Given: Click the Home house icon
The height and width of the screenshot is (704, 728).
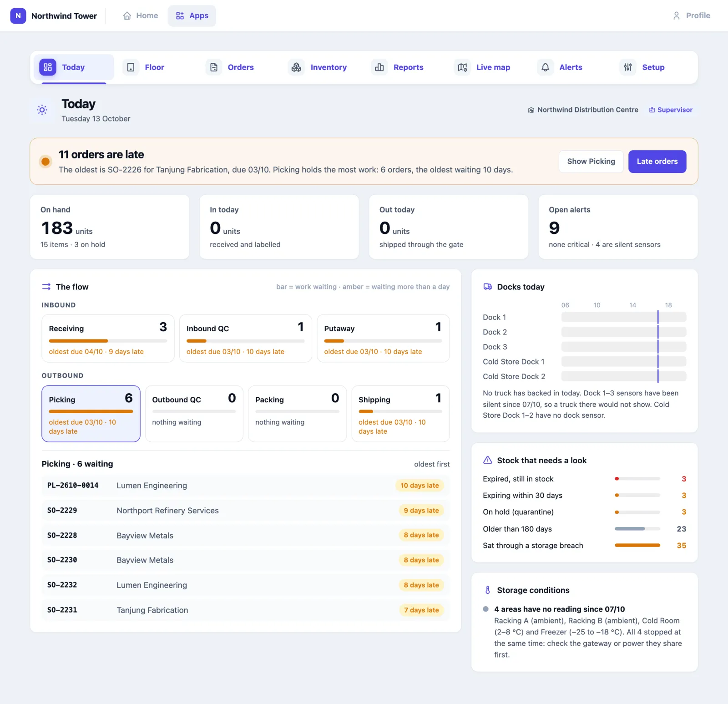Looking at the screenshot, I should [x=127, y=15].
